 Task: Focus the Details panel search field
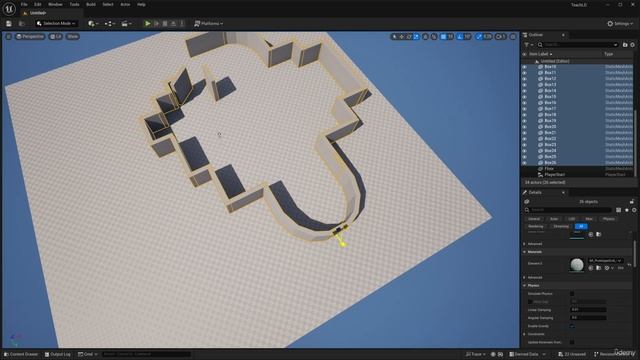coord(568,210)
